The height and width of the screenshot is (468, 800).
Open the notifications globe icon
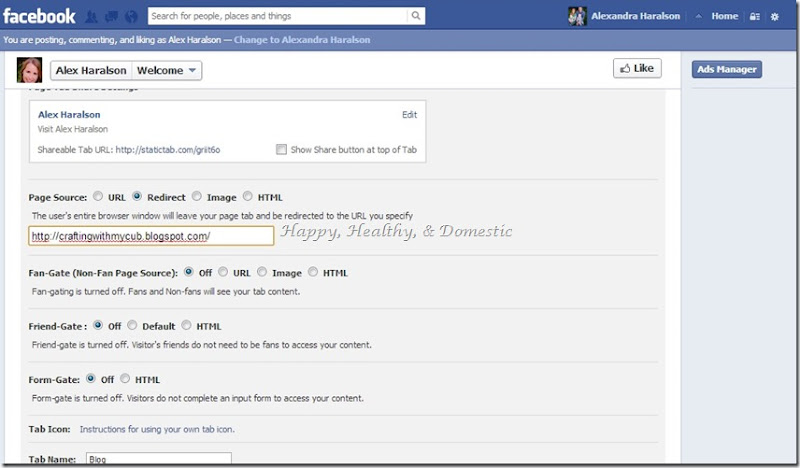coord(132,17)
